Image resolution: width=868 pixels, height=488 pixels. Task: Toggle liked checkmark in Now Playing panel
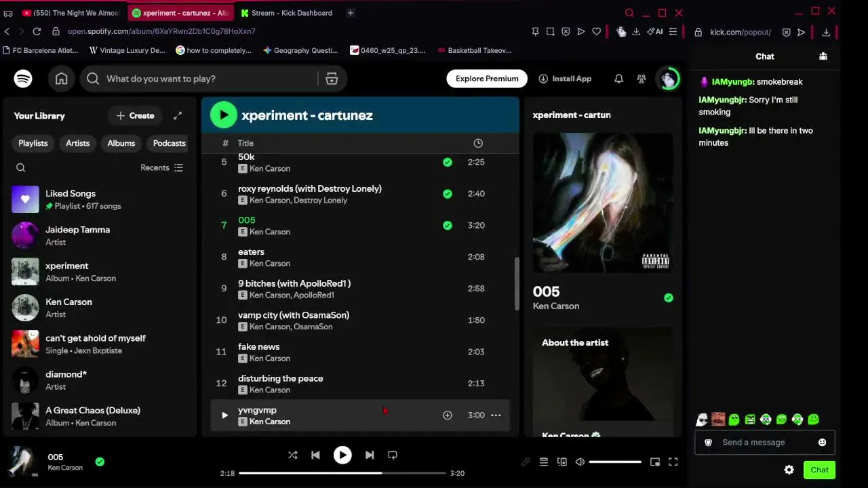669,298
